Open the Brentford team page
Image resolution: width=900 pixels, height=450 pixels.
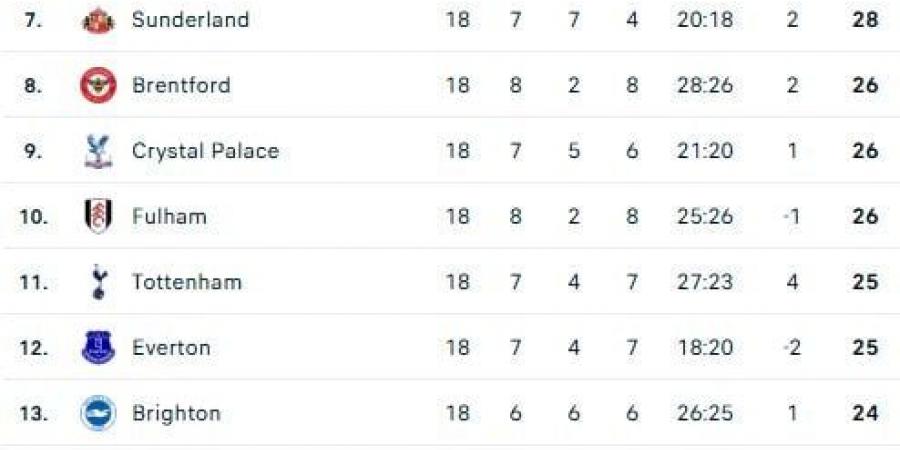click(x=181, y=85)
